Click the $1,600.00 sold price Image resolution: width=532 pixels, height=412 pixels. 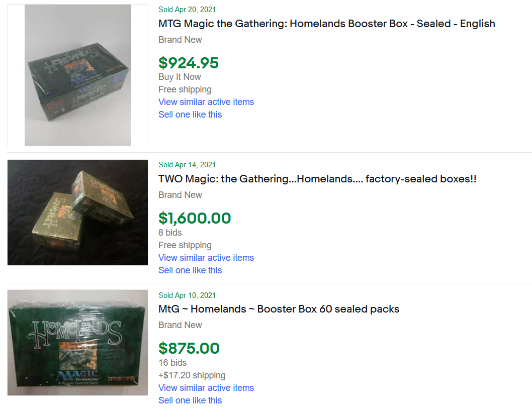(x=195, y=218)
